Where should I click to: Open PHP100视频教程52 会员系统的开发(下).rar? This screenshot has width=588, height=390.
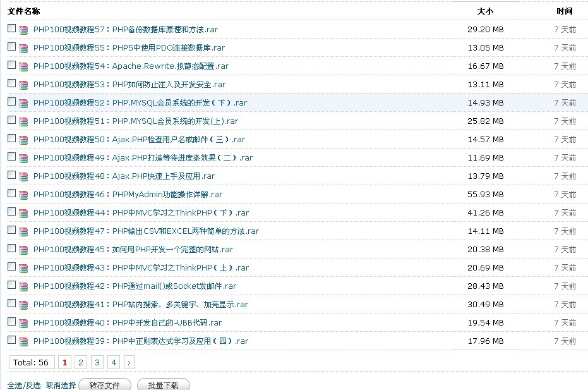click(140, 103)
